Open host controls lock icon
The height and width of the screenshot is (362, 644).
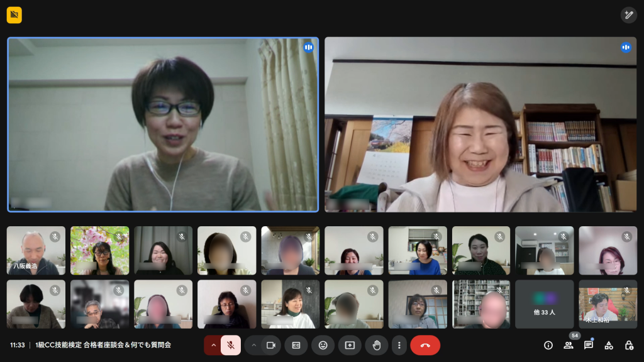(x=629, y=345)
